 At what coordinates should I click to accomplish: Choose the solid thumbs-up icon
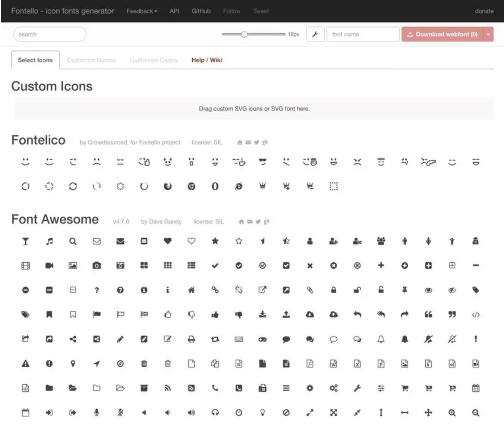point(215,315)
